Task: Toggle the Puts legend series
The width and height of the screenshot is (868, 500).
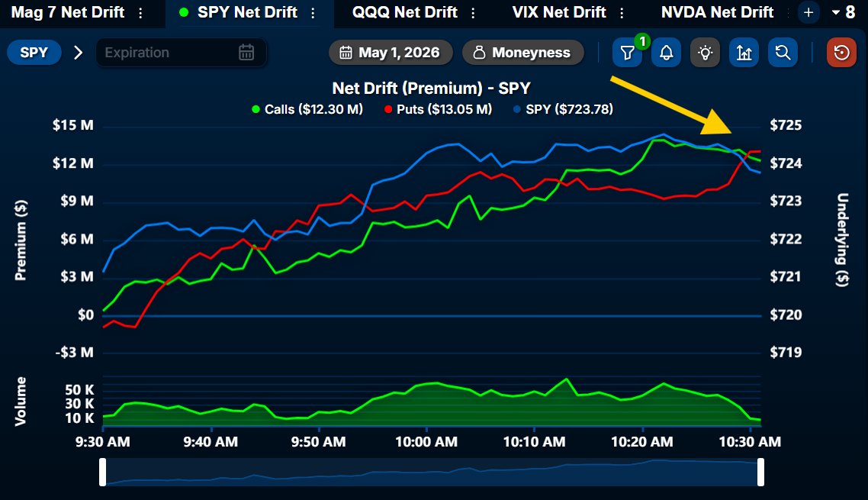Action: [x=438, y=109]
